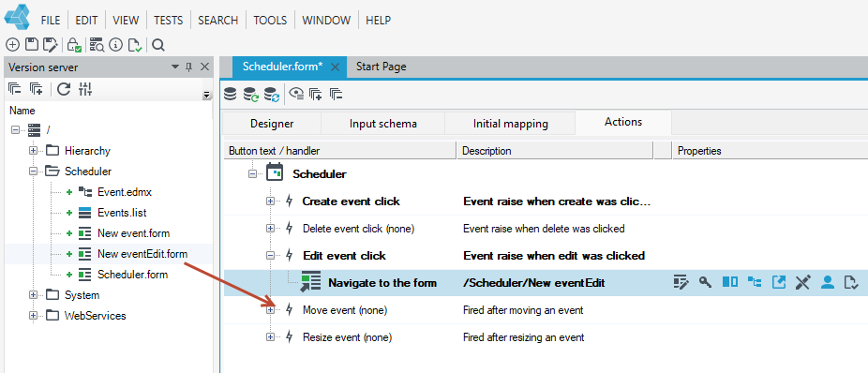Expand Delete event click handler
Viewport: 868px width, 373px height.
tap(270, 228)
